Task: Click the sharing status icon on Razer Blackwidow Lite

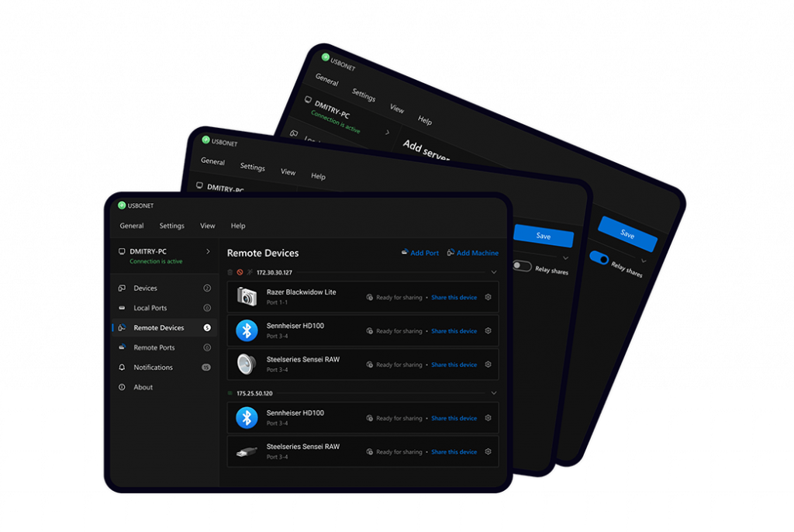Action: tap(370, 298)
